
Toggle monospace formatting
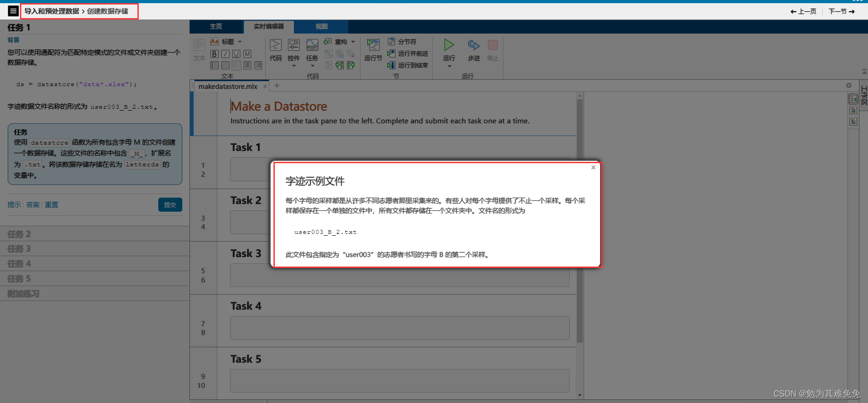click(x=247, y=54)
